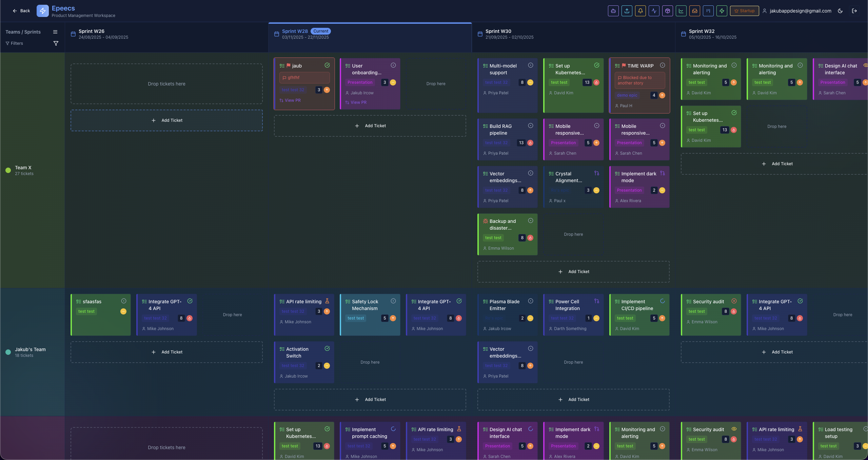The height and width of the screenshot is (460, 868).
Task: Select the analytics line chart icon
Action: tap(682, 11)
